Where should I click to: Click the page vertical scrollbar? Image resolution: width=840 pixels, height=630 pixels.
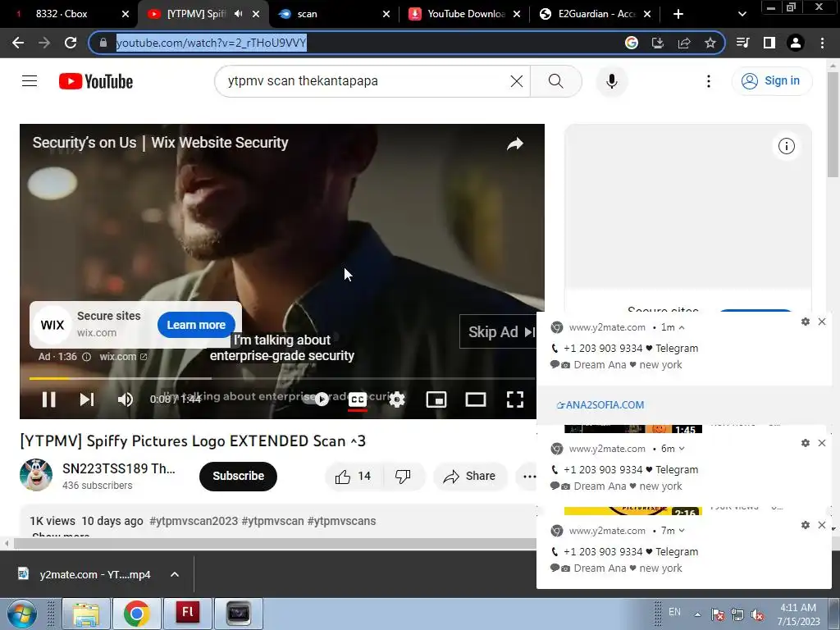pos(833,123)
